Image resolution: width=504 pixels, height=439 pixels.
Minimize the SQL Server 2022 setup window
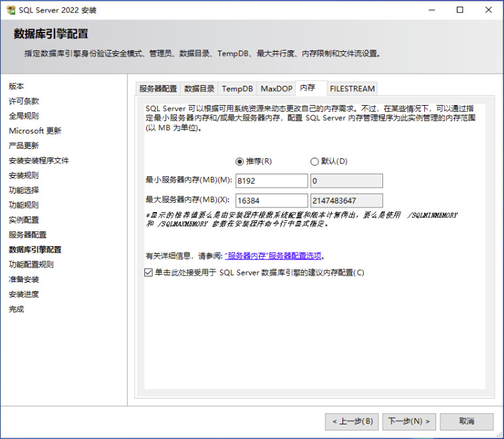(432, 10)
